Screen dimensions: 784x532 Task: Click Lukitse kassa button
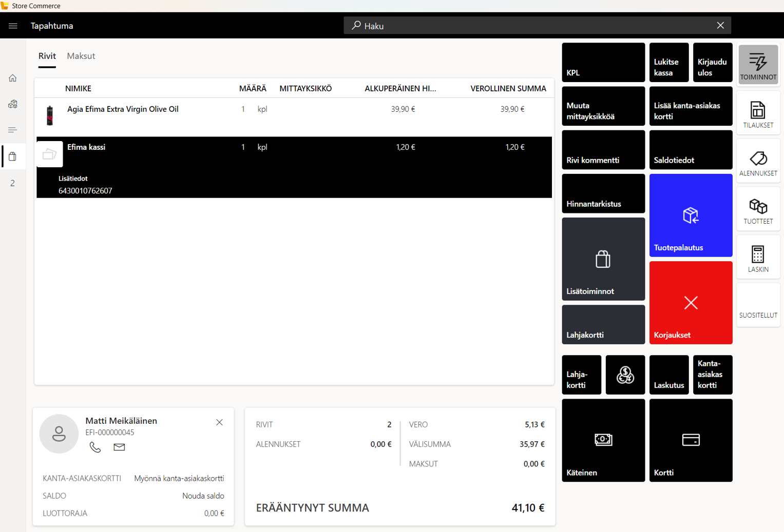point(669,62)
